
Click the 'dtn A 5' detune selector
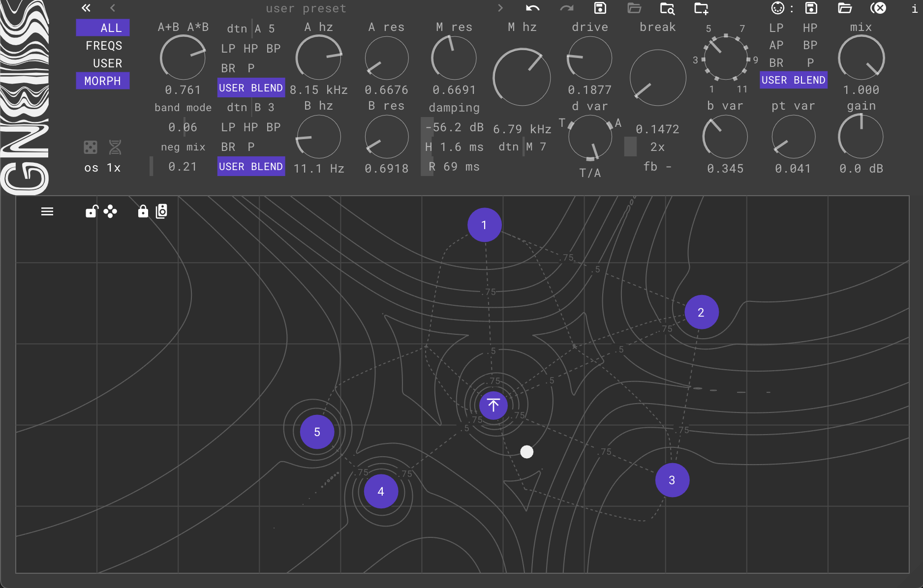coord(251,29)
